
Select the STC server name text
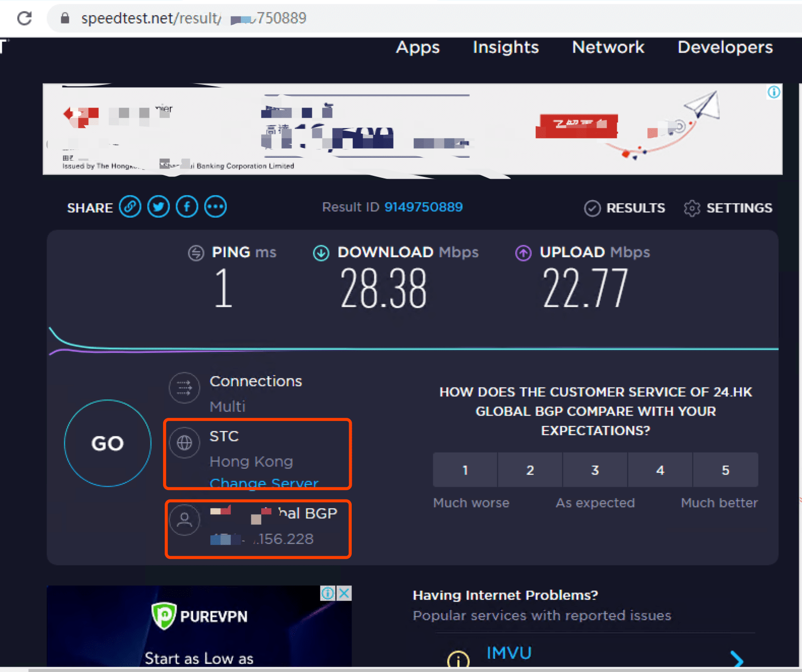pyautogui.click(x=224, y=436)
